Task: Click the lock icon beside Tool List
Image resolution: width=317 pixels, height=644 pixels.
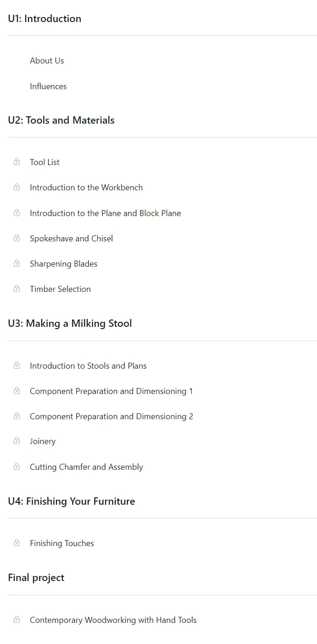Action: (x=17, y=162)
